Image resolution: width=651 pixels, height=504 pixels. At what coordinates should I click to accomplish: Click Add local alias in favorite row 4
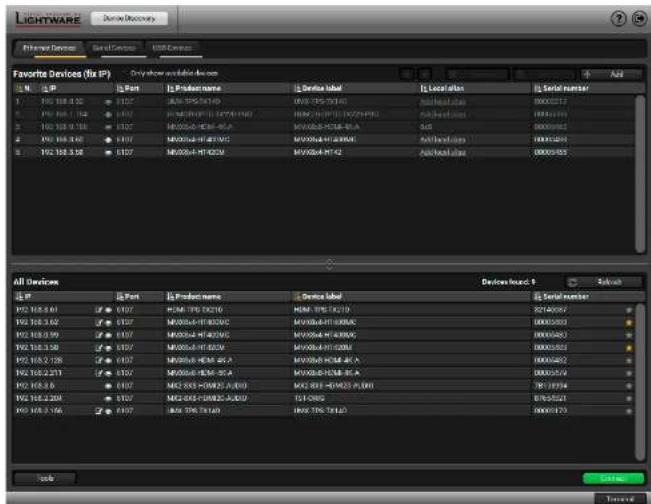[443, 140]
